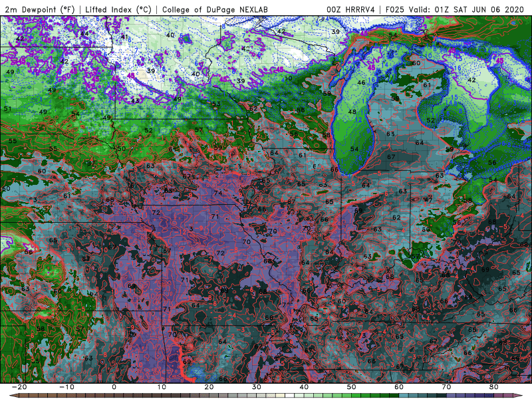Click the 40 label on the color scale
This screenshot has height=399, width=532.
[304, 387]
